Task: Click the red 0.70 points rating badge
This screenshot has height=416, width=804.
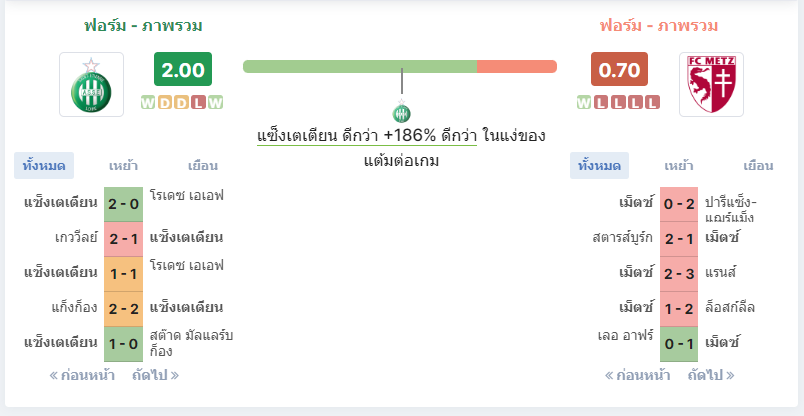Action: point(619,69)
